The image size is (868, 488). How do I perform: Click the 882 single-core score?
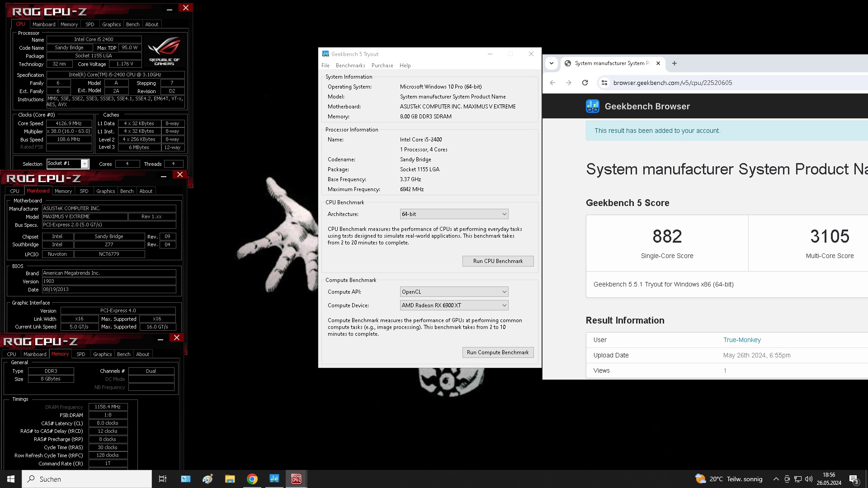click(667, 236)
